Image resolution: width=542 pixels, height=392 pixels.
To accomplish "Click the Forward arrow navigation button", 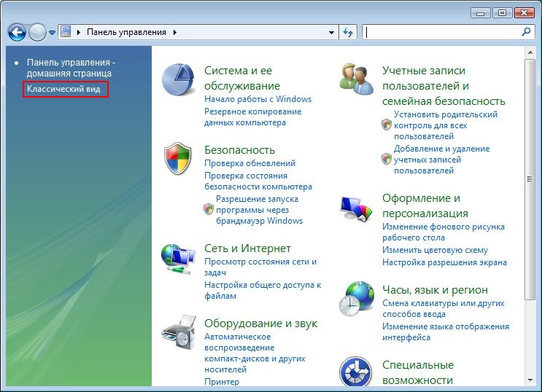I will [37, 33].
